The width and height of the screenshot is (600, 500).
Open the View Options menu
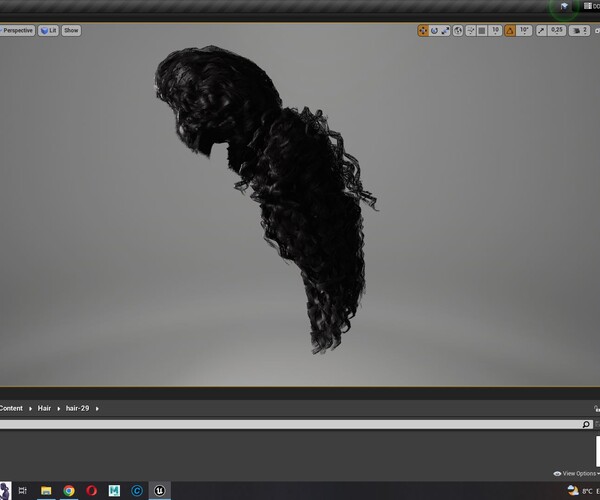[577, 474]
